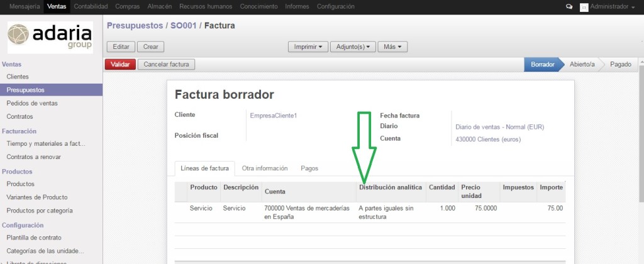
Task: Click the red Validar button
Action: coord(120,65)
